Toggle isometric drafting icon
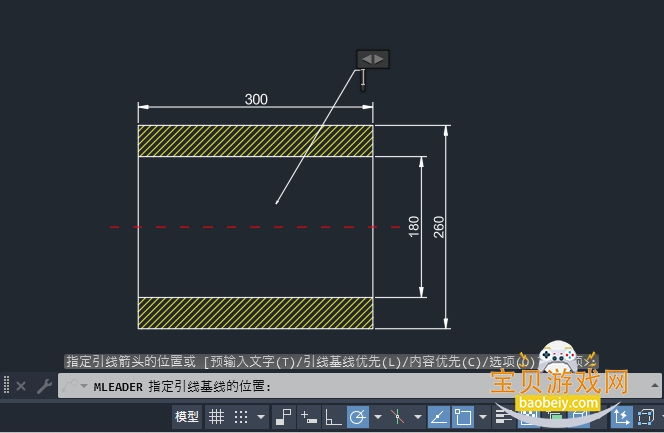 coord(398,417)
